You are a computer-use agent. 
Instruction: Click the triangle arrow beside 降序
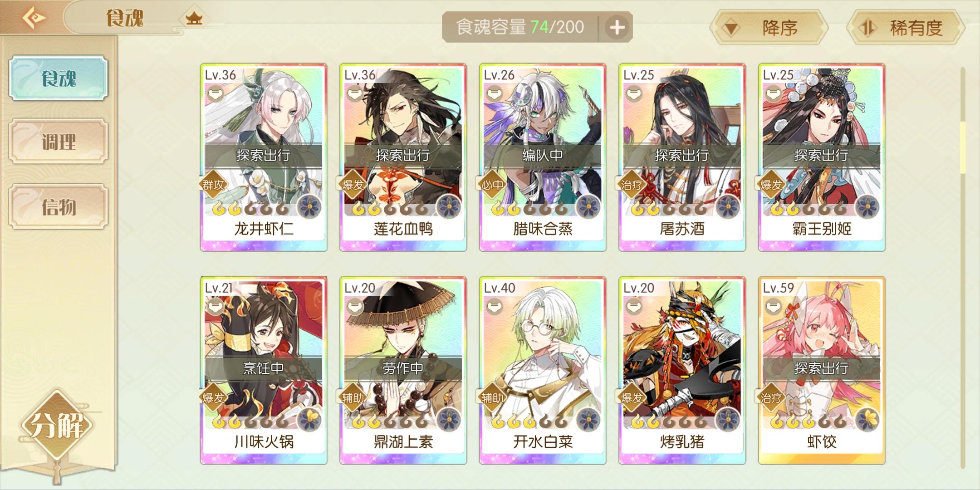click(731, 29)
